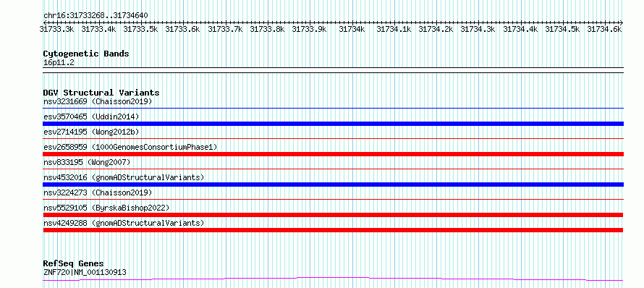
Task: Click the thin blue nsv3231669 variant line
Action: tap(333, 109)
